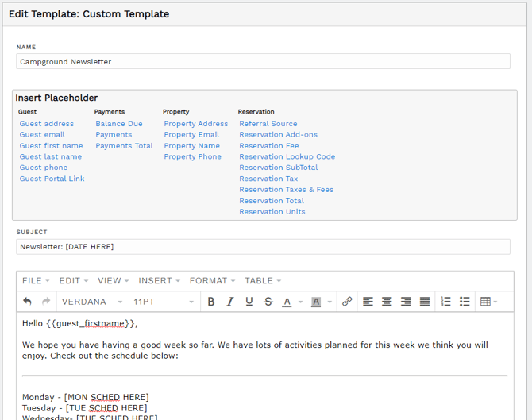Insert the Reservation Add-ons placeholder
Image resolution: width=532 pixels, height=420 pixels.
click(x=279, y=135)
